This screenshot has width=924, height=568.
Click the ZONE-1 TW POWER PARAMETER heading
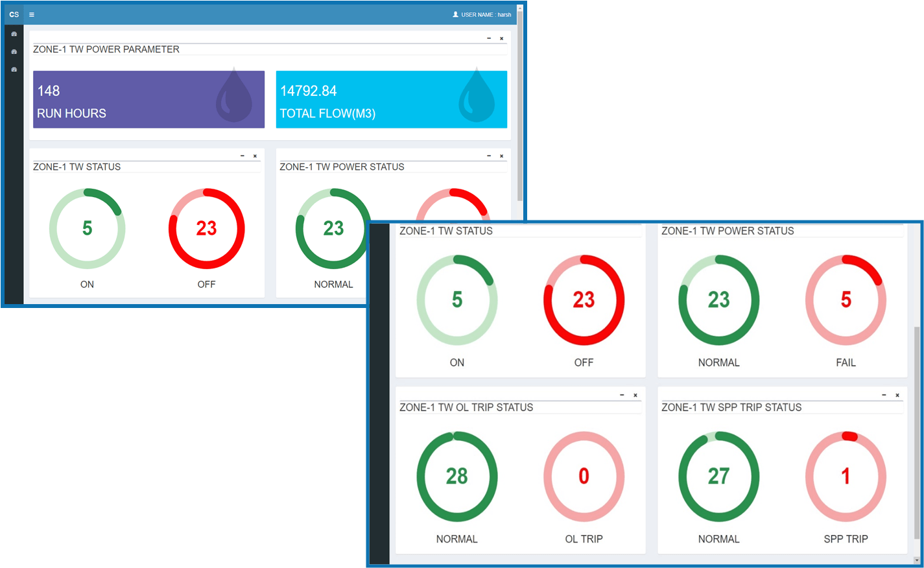106,49
